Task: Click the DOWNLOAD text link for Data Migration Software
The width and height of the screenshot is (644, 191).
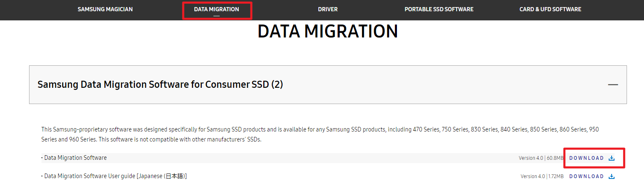Action: [x=586, y=158]
